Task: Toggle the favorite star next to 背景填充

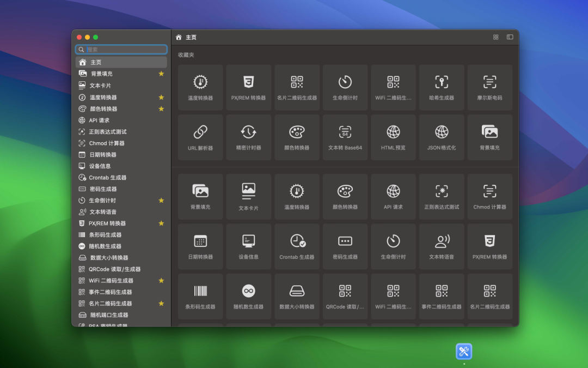Action: click(x=162, y=74)
